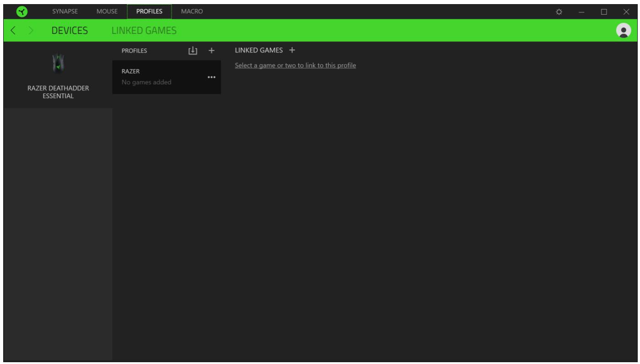Click the LINKED GAMES column header
This screenshot has height=364, width=640.
pyautogui.click(x=259, y=50)
